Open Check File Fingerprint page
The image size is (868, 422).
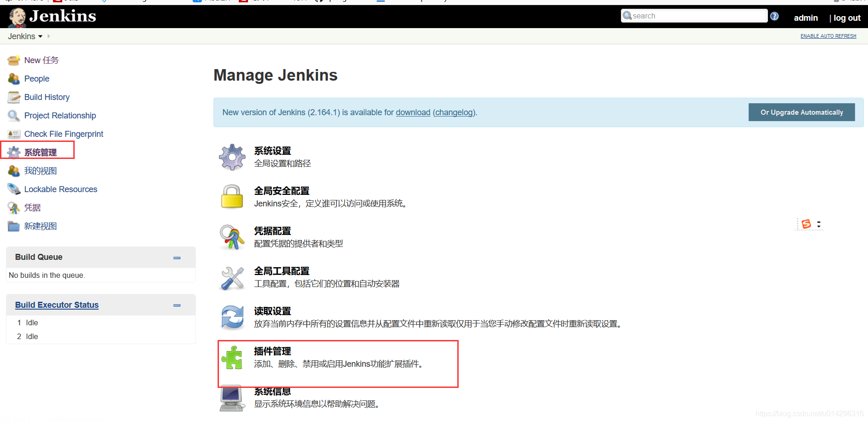point(64,134)
